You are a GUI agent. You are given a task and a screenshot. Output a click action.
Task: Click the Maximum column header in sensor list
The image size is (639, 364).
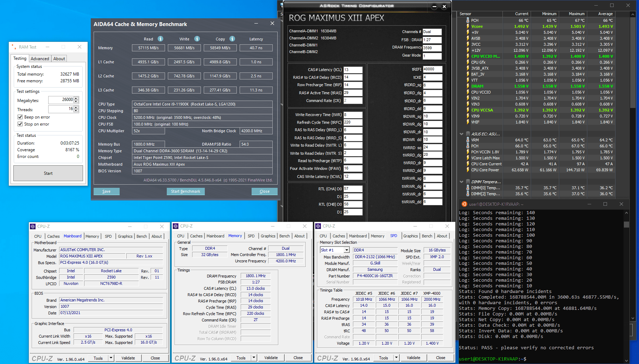click(573, 14)
